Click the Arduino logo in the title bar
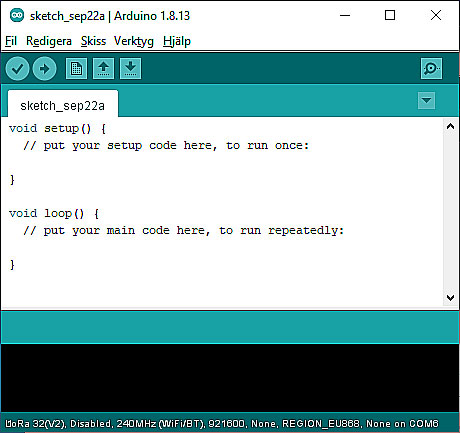 [x=17, y=15]
